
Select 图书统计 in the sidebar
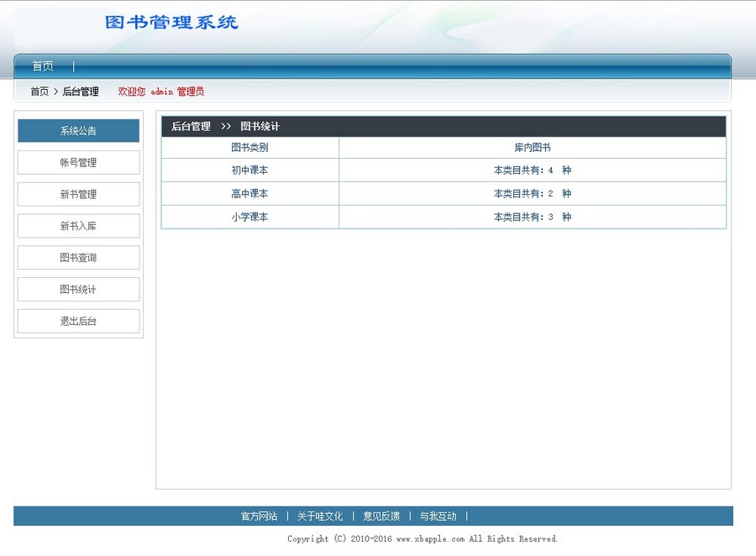point(77,289)
